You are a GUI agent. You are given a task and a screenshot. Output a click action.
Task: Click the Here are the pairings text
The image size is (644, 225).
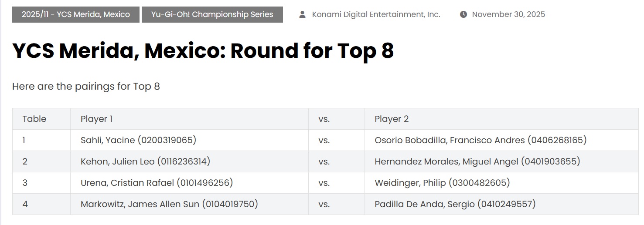(x=86, y=86)
